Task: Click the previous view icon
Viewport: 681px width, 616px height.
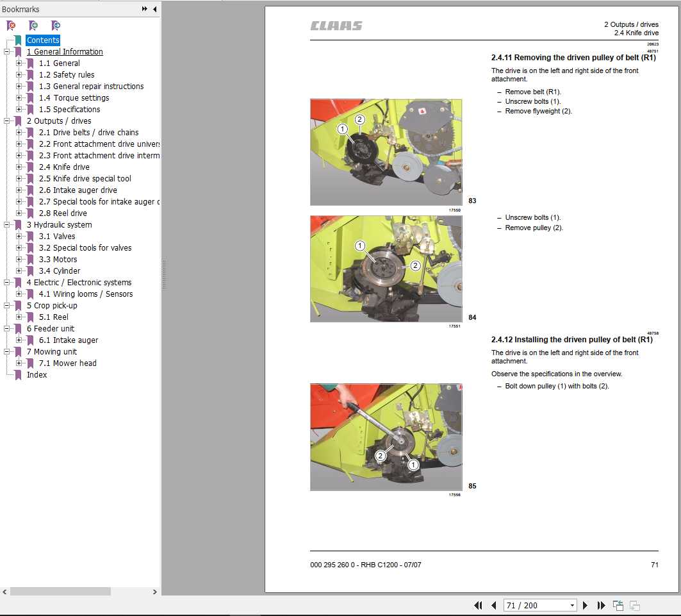Action: click(618, 604)
